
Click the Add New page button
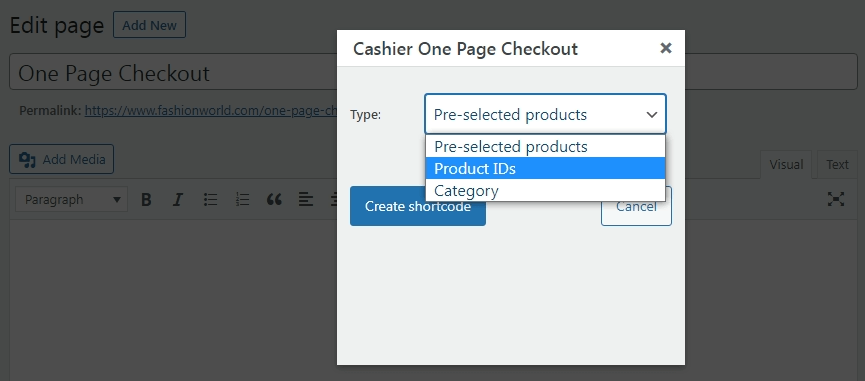(149, 25)
